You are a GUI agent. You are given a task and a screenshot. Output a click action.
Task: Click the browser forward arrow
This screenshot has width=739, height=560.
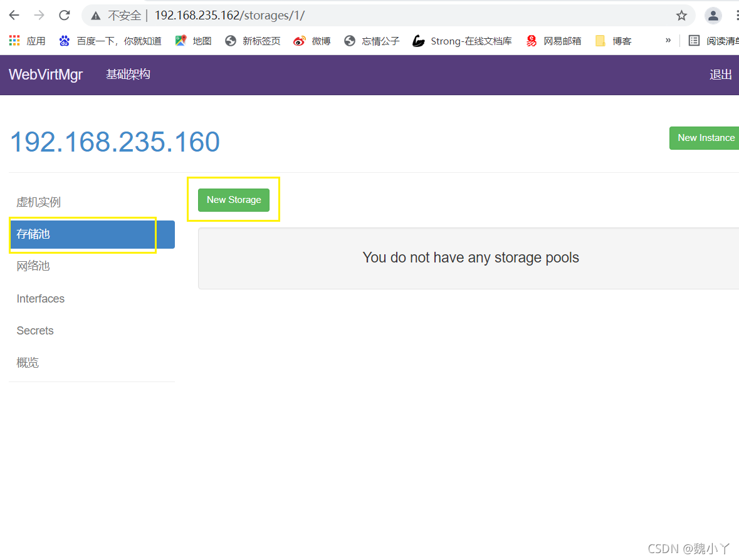click(x=39, y=16)
